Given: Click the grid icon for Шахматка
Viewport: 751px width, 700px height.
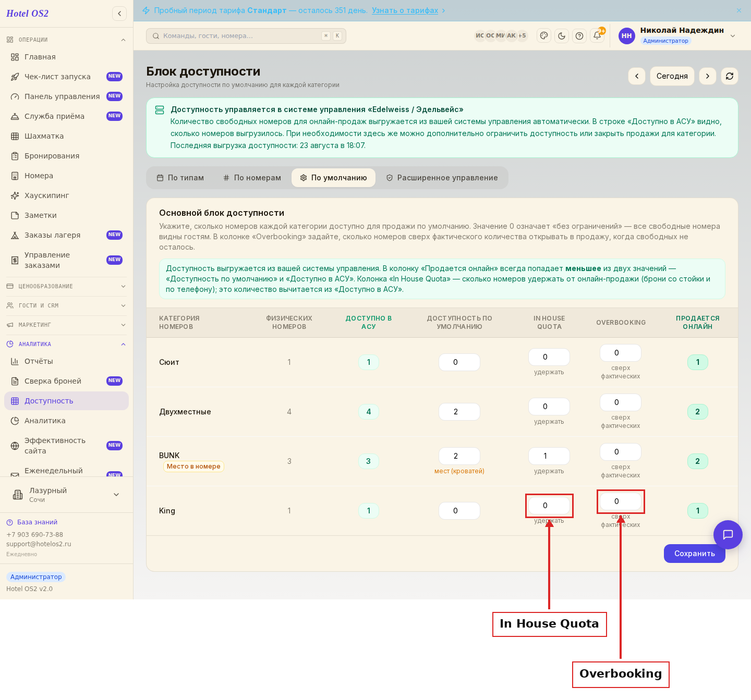Looking at the screenshot, I should 15,136.
